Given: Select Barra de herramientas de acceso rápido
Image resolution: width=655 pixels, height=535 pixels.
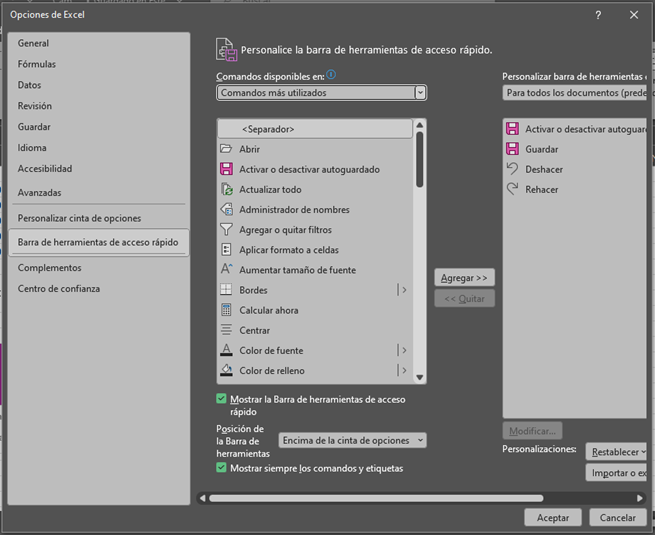Looking at the screenshot, I should (99, 242).
